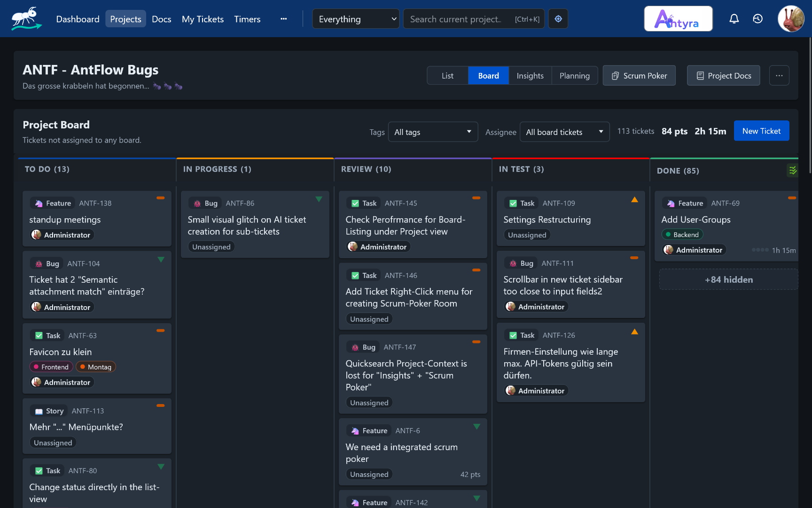Click Unassigned chip on ANTF-86
812x508 pixels.
tap(211, 247)
